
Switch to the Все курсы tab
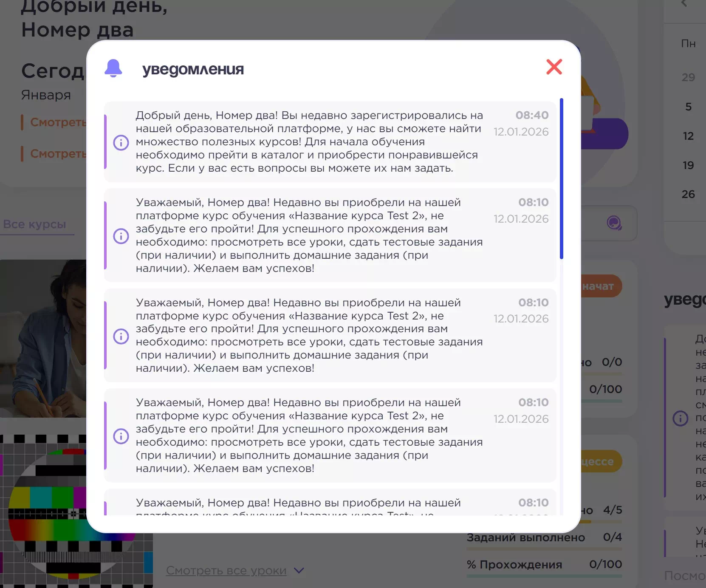click(x=35, y=224)
